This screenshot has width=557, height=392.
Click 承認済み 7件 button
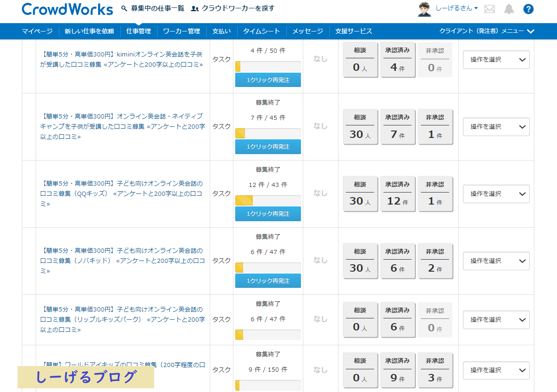pos(397,126)
